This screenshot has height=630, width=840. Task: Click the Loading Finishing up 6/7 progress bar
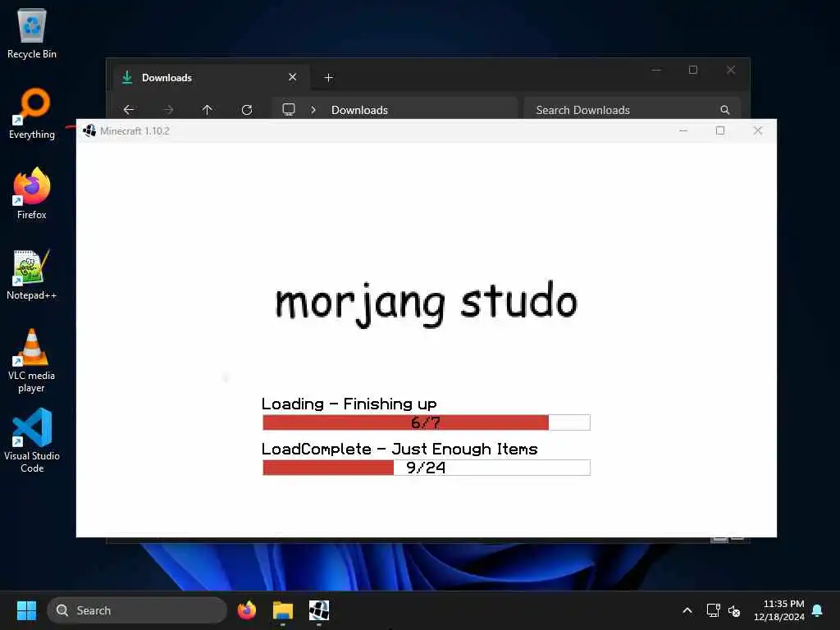coord(427,422)
